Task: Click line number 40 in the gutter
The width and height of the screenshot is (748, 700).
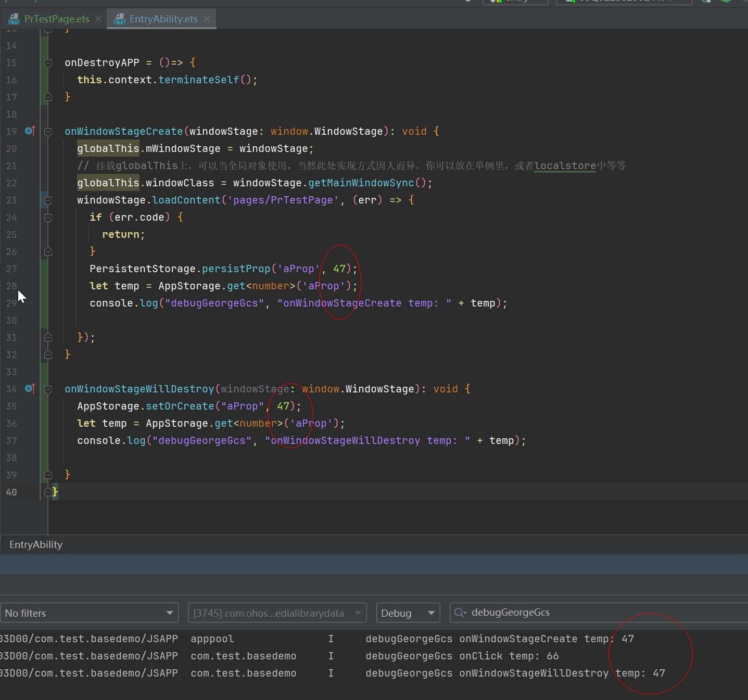Action: [11, 492]
